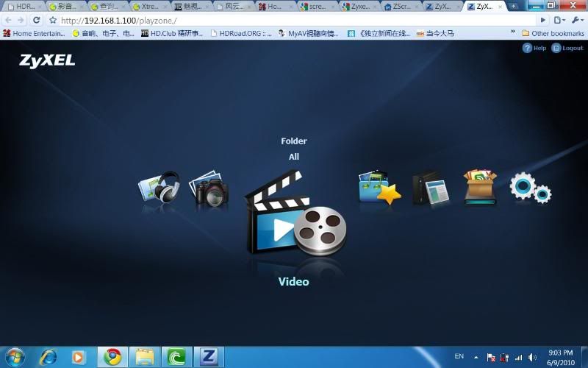Select the Folder view option

coord(294,141)
